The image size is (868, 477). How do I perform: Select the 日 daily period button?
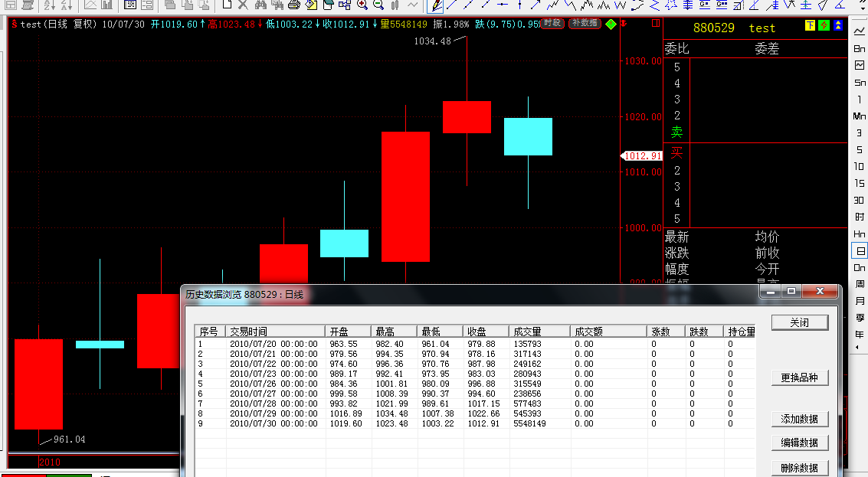[x=860, y=250]
